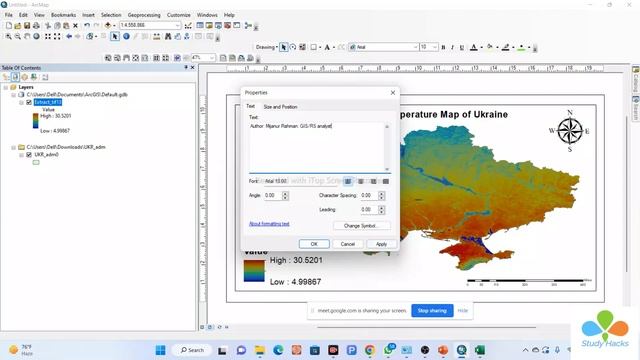Apply underline formatting on Drawing toolbar
The height and width of the screenshot is (360, 640).
pyautogui.click(x=462, y=47)
